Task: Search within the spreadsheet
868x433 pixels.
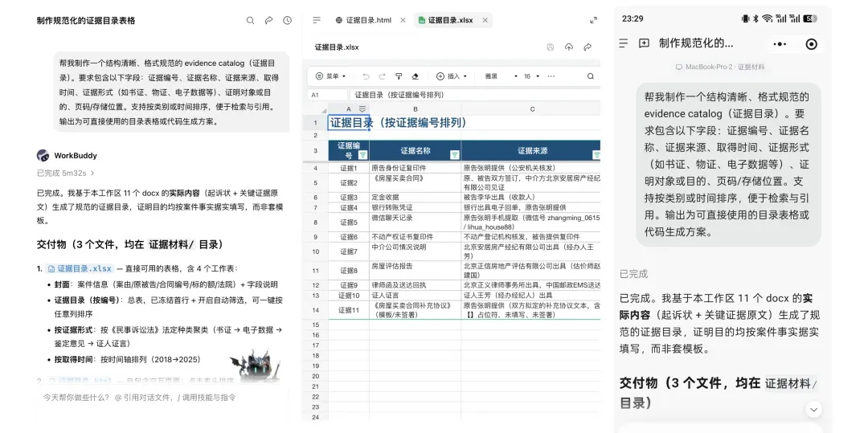Action: (x=590, y=76)
